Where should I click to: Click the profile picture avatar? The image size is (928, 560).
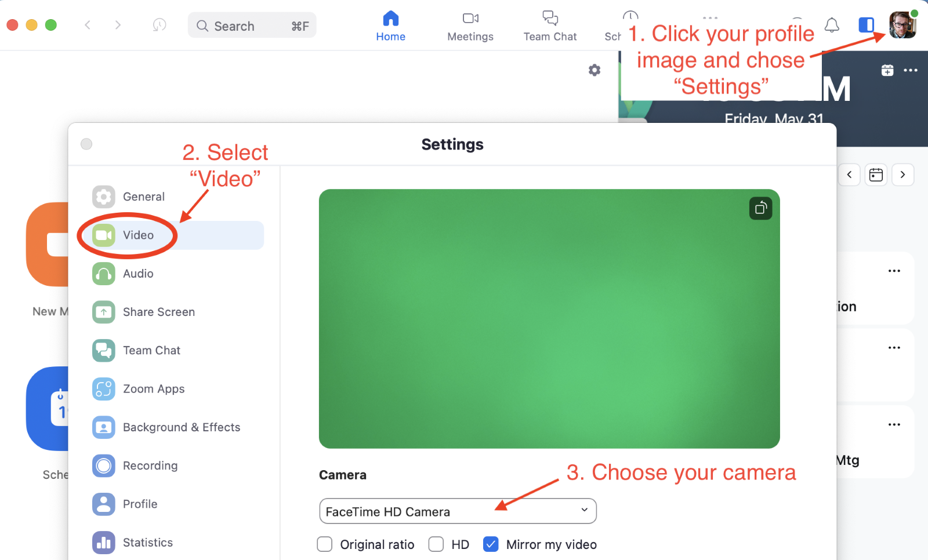point(902,25)
